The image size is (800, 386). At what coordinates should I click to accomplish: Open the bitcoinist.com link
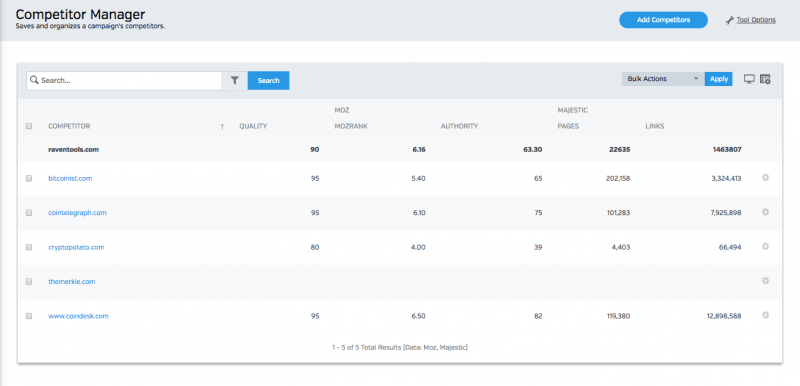click(70, 178)
